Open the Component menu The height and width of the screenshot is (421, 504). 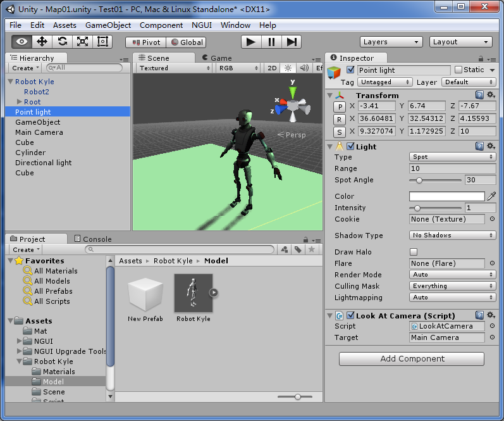pyautogui.click(x=161, y=25)
